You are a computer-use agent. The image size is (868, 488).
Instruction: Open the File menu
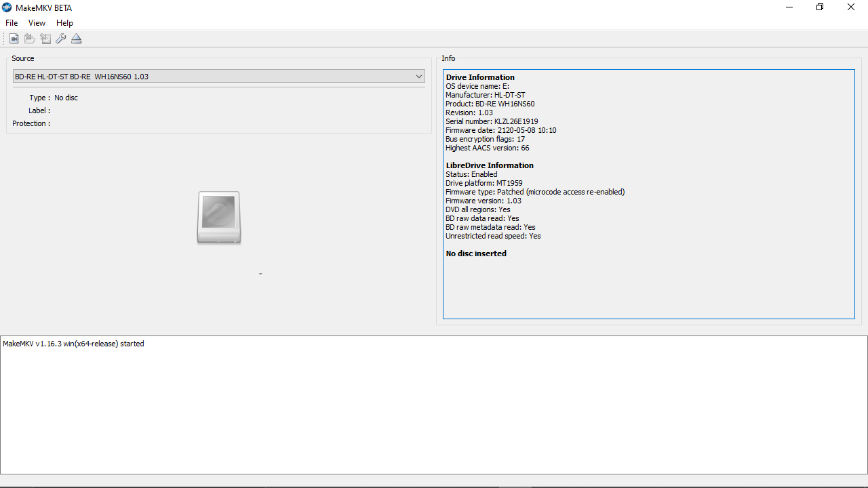(12, 23)
